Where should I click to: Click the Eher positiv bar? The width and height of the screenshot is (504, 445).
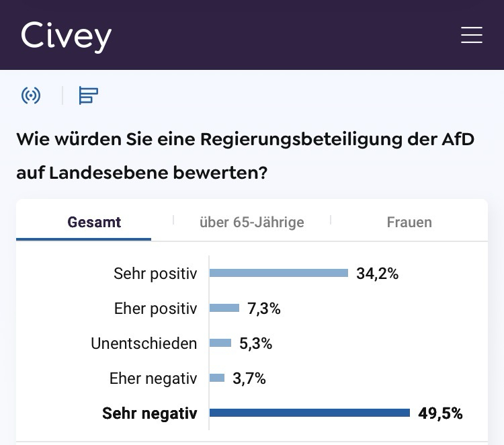click(224, 308)
